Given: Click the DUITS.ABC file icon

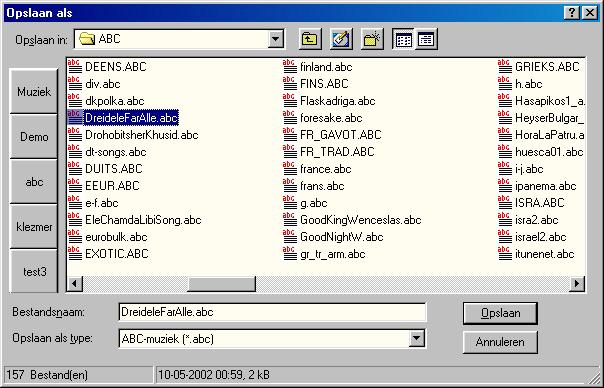Looking at the screenshot, I should pyautogui.click(x=75, y=168).
